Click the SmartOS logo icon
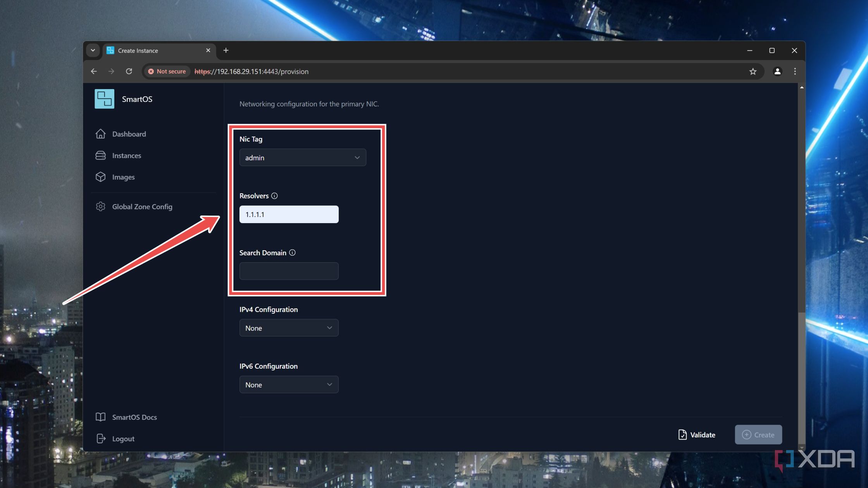868x488 pixels. click(x=104, y=99)
